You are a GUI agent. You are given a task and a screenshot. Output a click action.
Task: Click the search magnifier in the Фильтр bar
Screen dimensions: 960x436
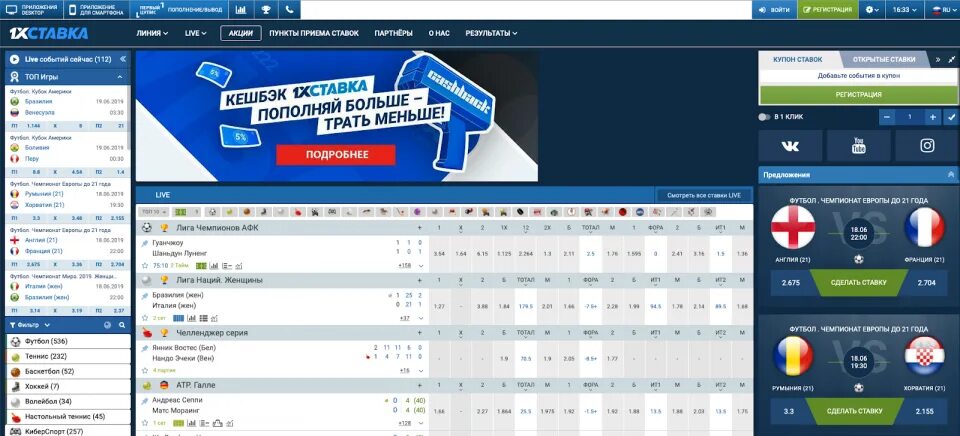pos(122,325)
